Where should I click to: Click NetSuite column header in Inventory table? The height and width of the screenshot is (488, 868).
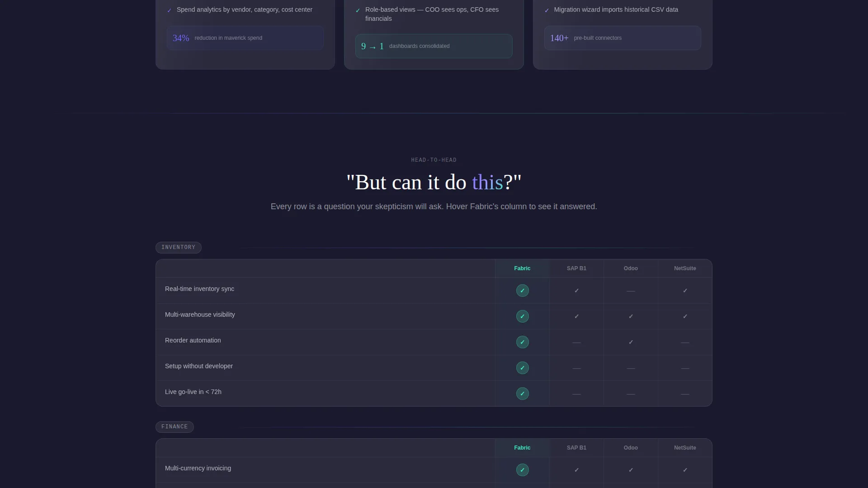click(x=685, y=268)
